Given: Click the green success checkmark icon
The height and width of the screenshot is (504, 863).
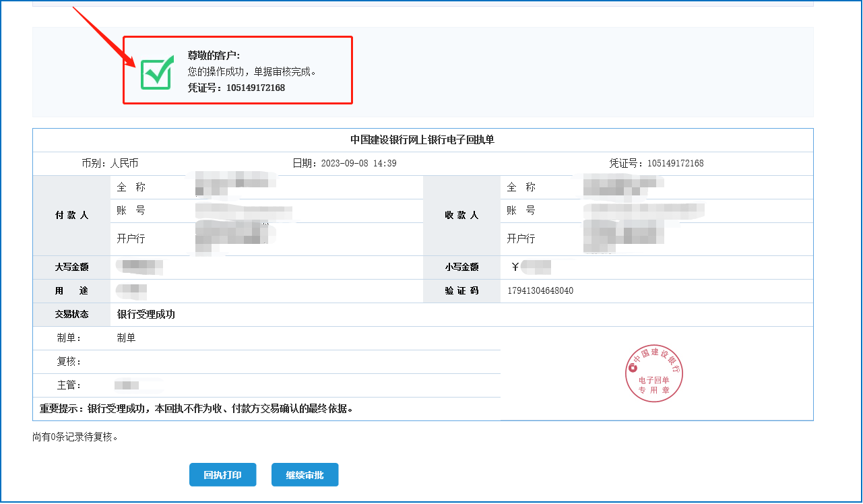Looking at the screenshot, I should pyautogui.click(x=157, y=72).
